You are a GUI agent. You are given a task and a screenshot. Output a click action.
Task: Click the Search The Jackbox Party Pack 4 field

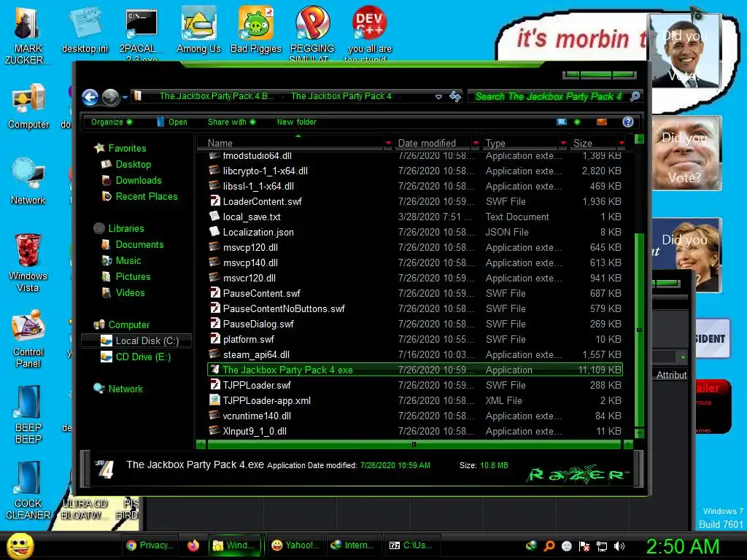pyautogui.click(x=548, y=97)
